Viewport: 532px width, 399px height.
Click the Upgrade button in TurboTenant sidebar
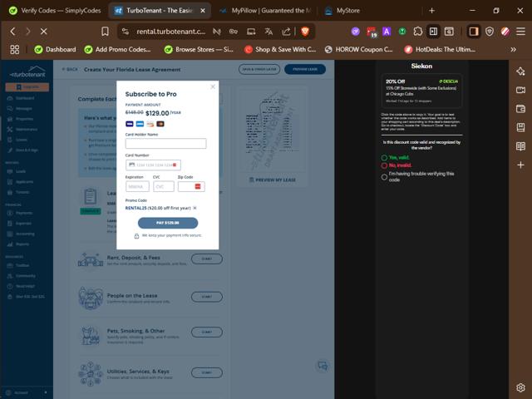pyautogui.click(x=27, y=87)
